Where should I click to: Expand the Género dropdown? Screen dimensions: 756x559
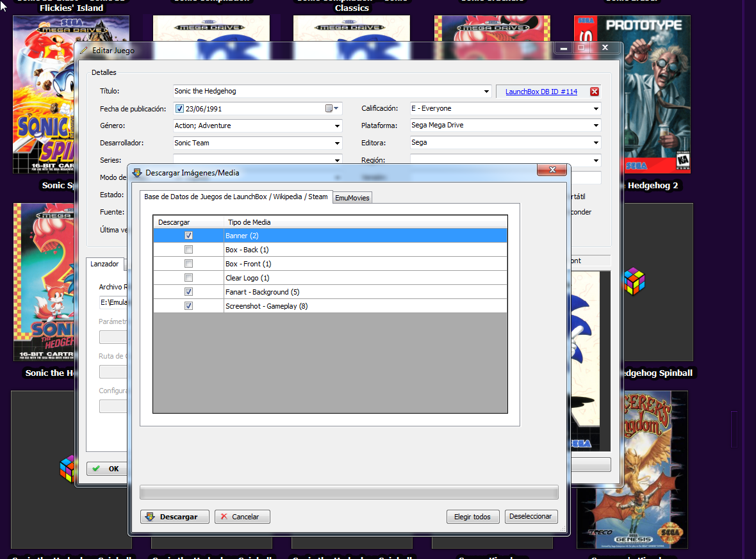coord(337,126)
